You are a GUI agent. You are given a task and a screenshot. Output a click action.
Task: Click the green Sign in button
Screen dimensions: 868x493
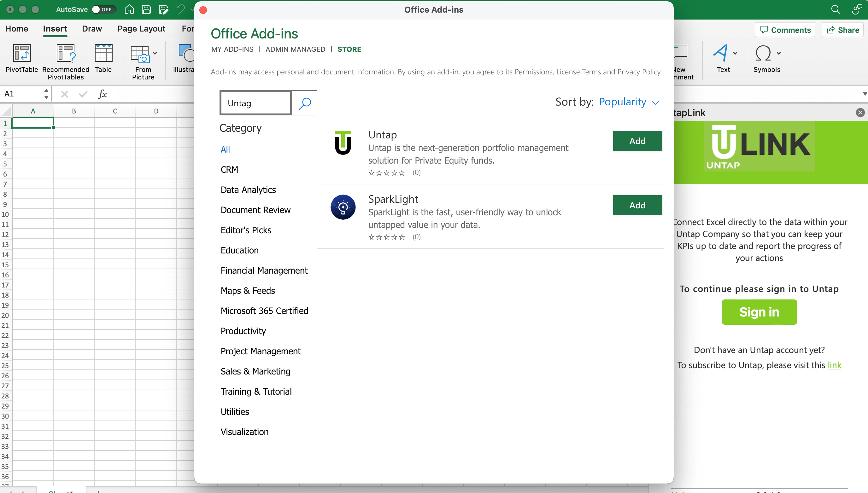pyautogui.click(x=759, y=312)
